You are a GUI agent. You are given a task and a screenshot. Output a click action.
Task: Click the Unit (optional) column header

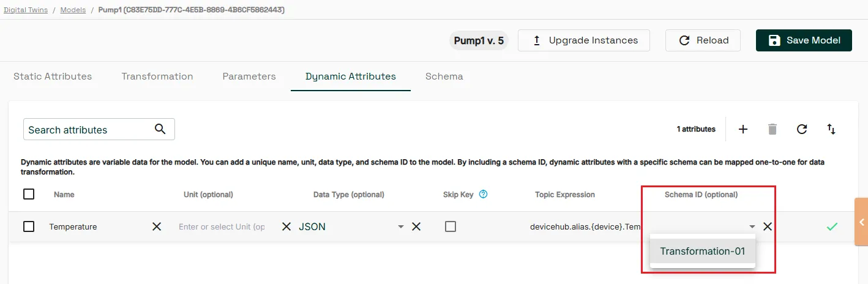208,195
